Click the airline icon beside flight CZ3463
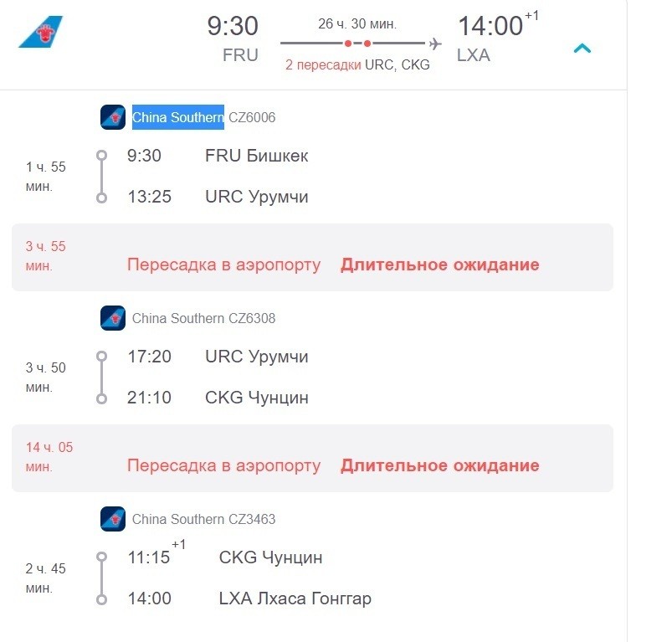672x642 pixels. click(113, 519)
